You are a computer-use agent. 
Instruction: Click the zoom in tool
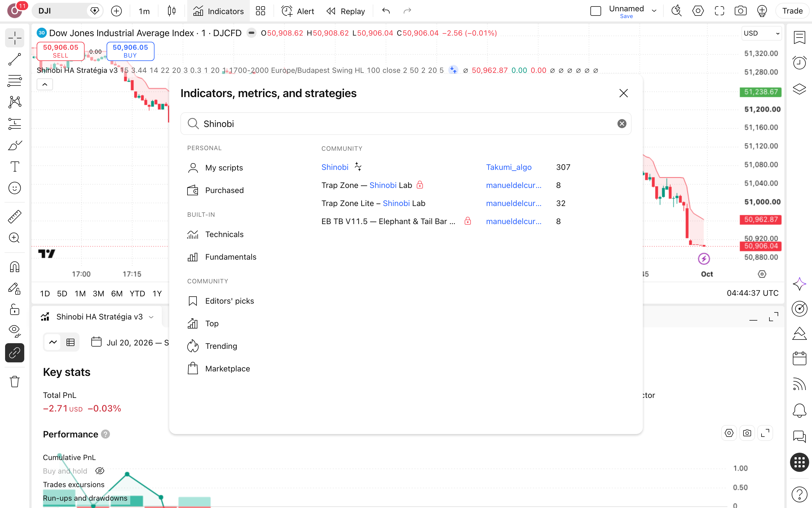(14, 238)
